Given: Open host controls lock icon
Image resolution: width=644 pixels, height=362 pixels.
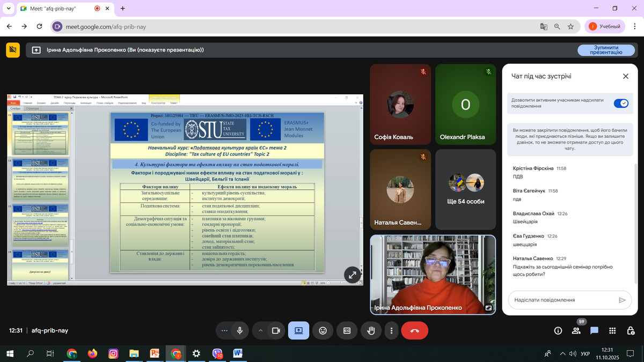Looking at the screenshot, I should click(x=631, y=331).
